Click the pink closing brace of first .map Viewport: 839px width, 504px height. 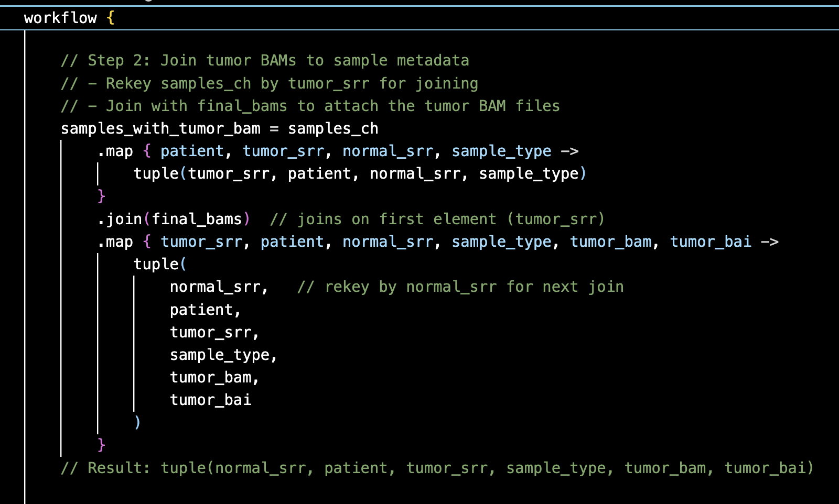pos(101,196)
